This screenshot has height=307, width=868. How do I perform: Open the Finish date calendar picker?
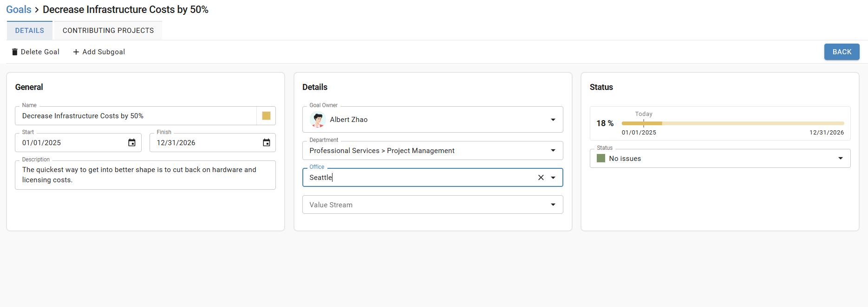point(267,143)
